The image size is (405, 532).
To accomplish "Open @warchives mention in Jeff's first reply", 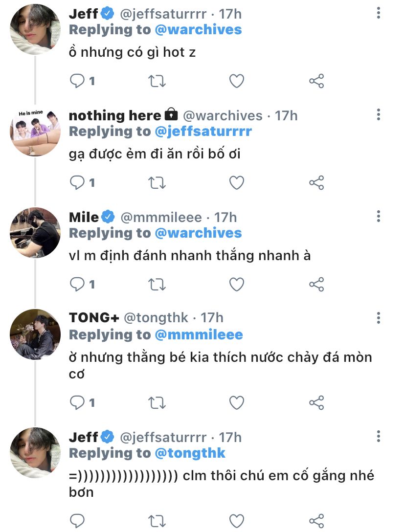I will 198,30.
